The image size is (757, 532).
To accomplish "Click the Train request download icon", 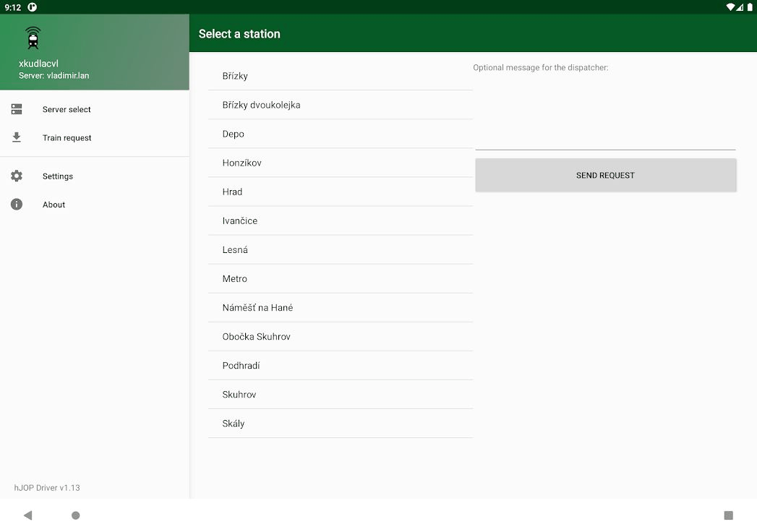I will 16,137.
